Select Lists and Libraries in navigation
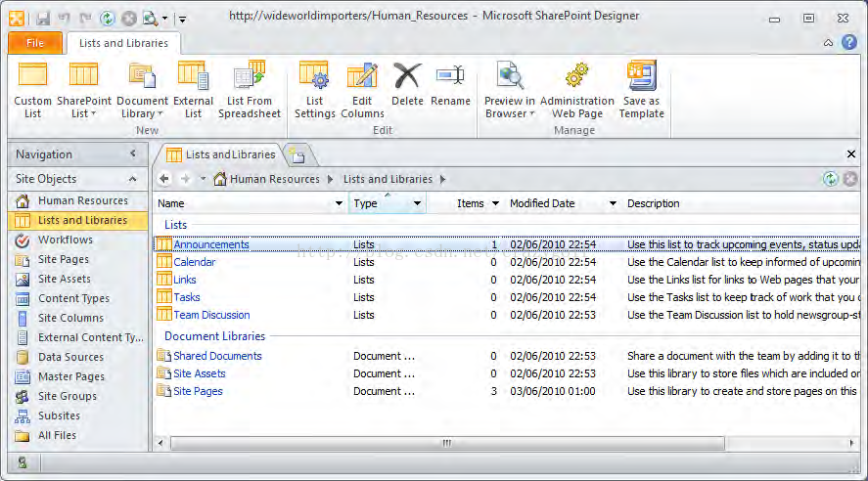The height and width of the screenshot is (481, 868). tap(78, 220)
